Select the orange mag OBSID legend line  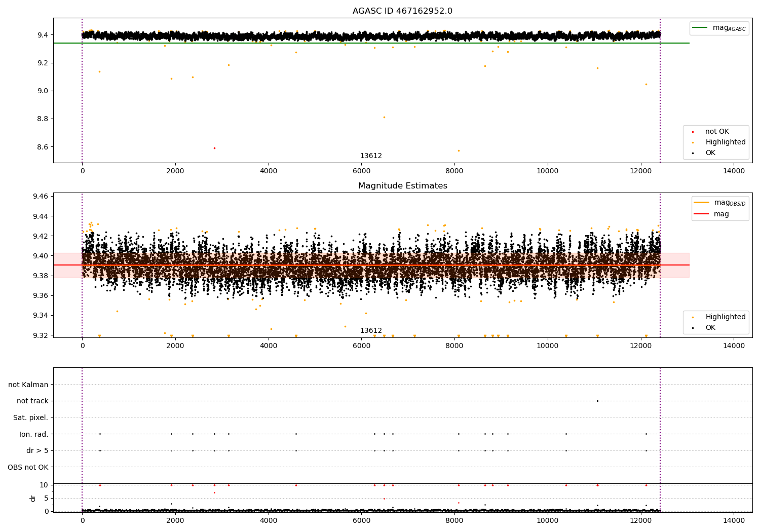[702, 203]
